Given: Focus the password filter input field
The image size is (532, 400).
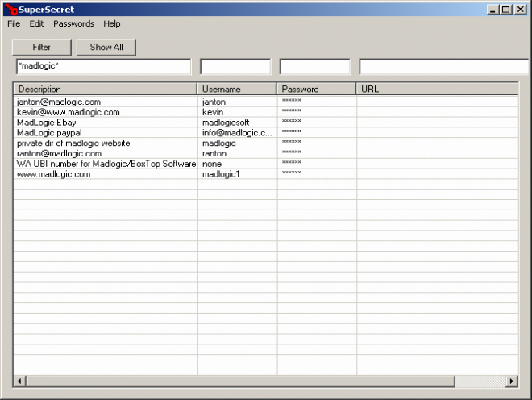Looking at the screenshot, I should tap(315, 66).
